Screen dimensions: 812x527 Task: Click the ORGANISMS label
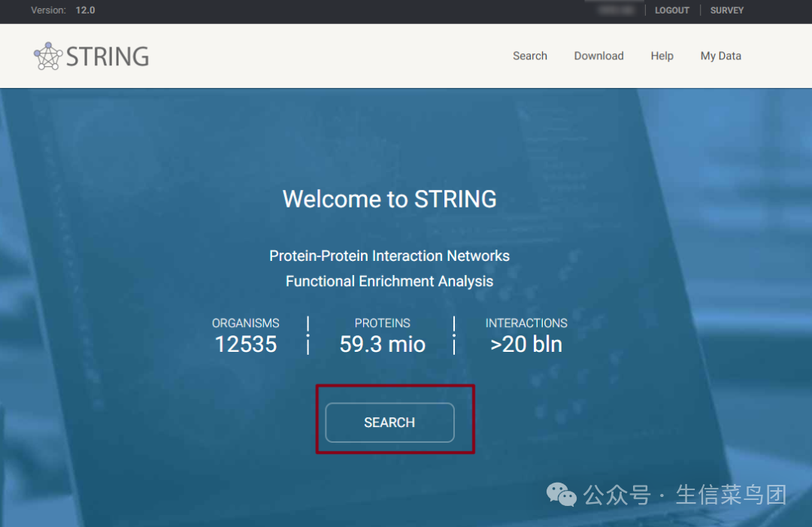point(245,323)
